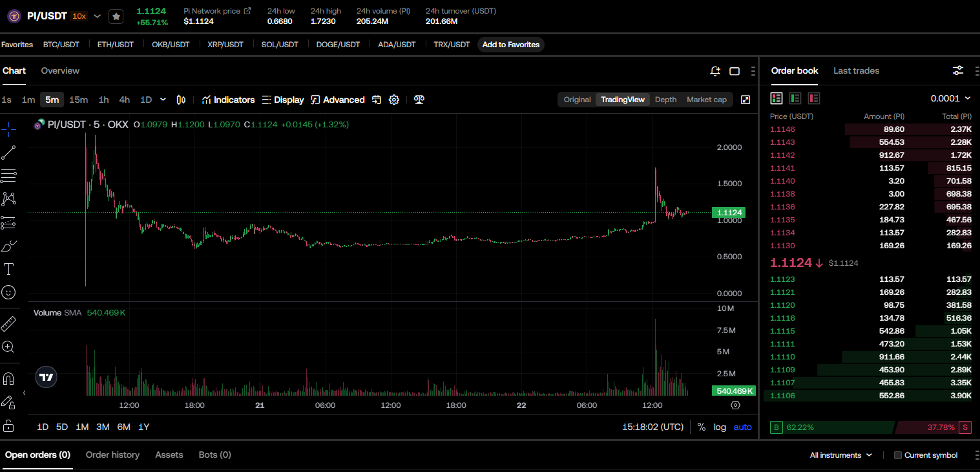The image size is (980, 472).
Task: Select the zoom in magnifier tool
Action: click(x=8, y=347)
